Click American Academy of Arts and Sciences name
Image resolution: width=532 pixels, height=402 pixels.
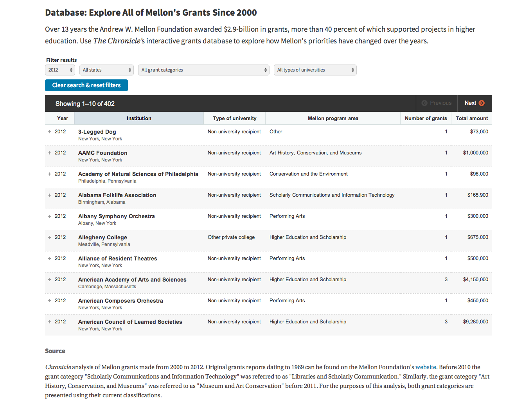(132, 280)
